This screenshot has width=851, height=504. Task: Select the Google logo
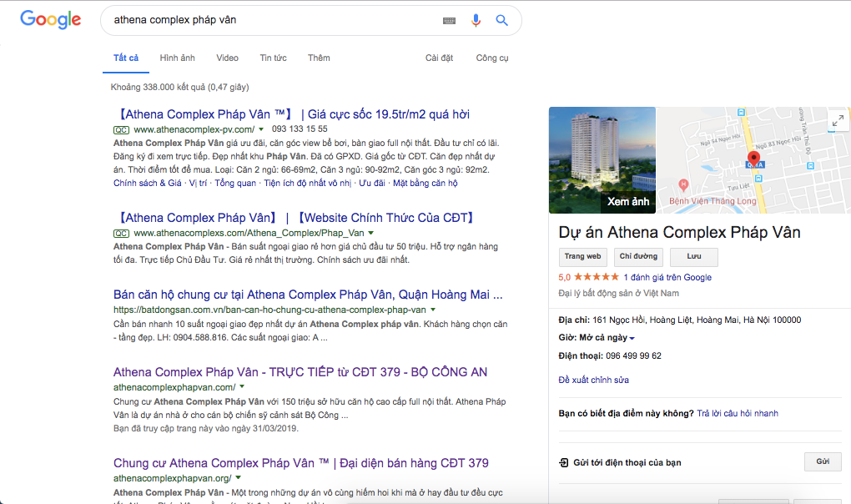coord(50,19)
